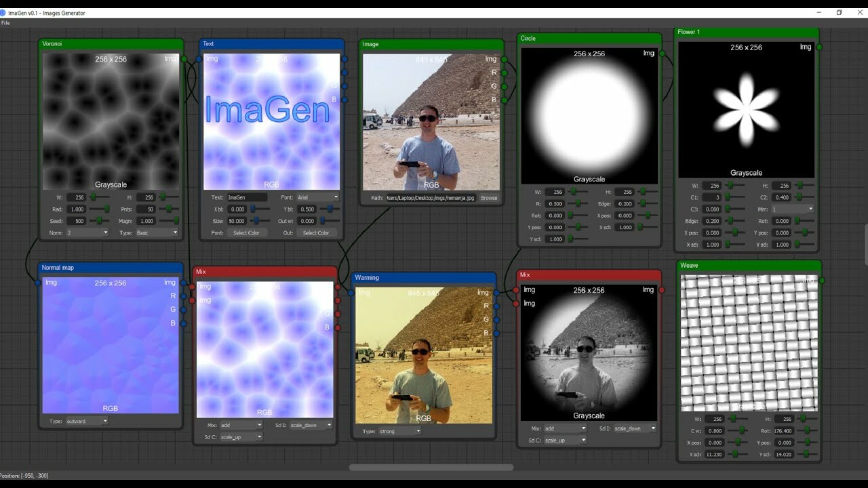This screenshot has width=868, height=488.
Task: Open the Font dropdown showing Arial
Action: [317, 197]
